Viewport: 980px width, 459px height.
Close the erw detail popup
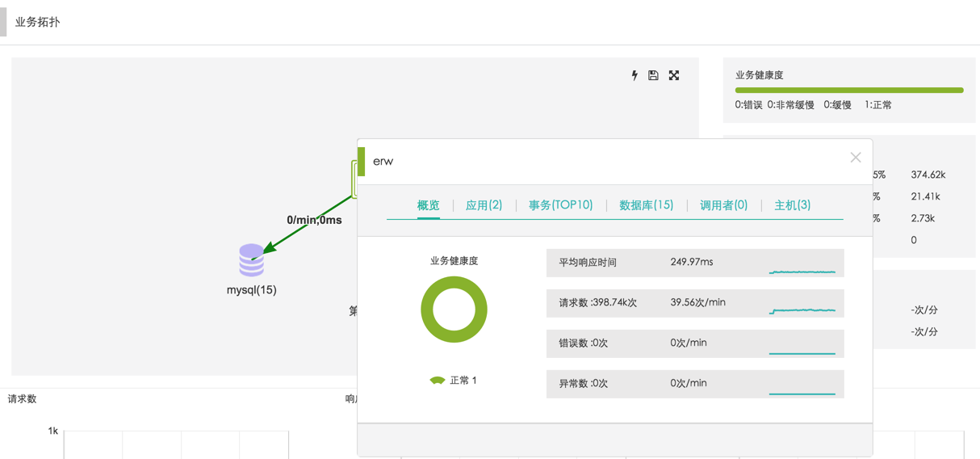856,158
